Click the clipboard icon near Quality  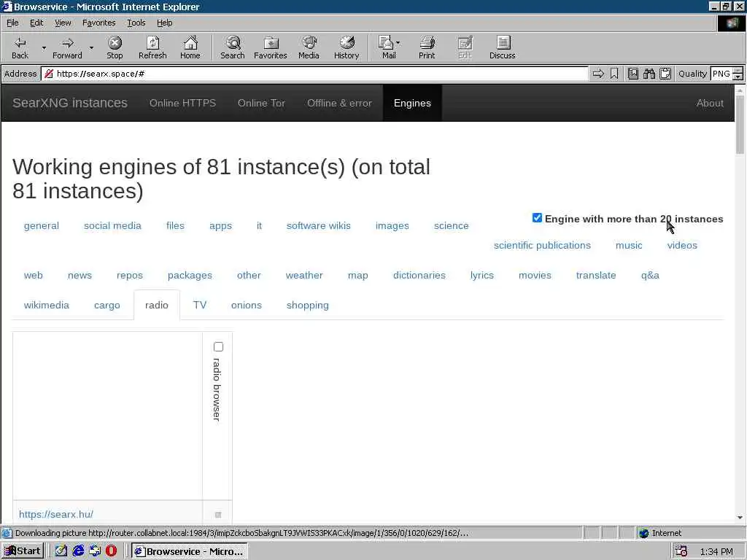click(x=665, y=74)
